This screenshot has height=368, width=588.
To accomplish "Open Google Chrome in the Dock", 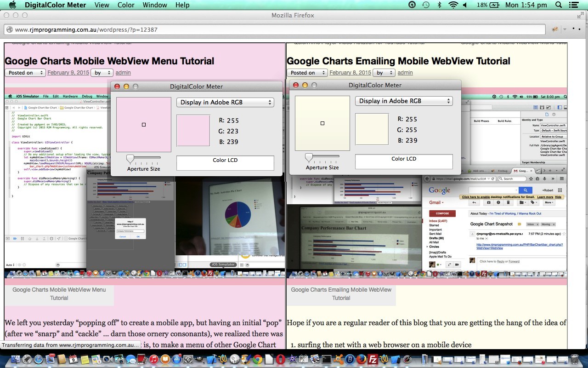I will (257, 359).
